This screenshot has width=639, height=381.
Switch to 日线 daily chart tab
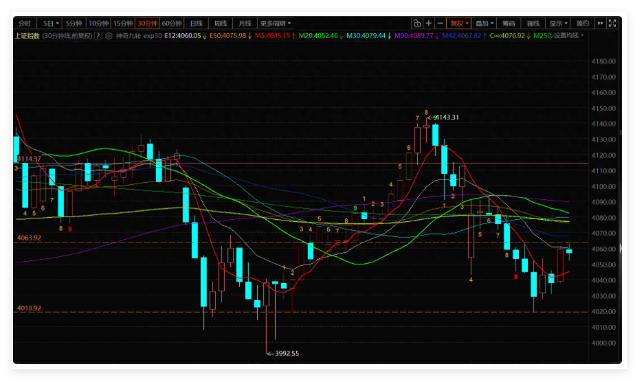(196, 23)
